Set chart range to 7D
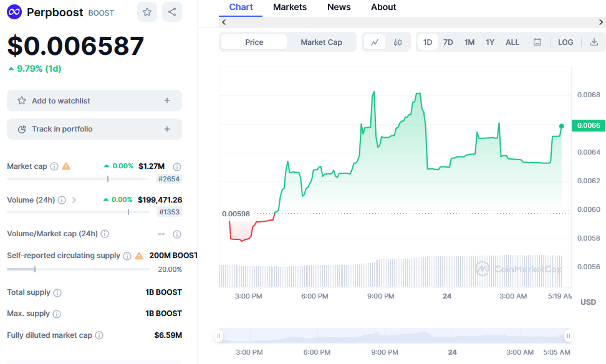The height and width of the screenshot is (364, 606). click(448, 42)
